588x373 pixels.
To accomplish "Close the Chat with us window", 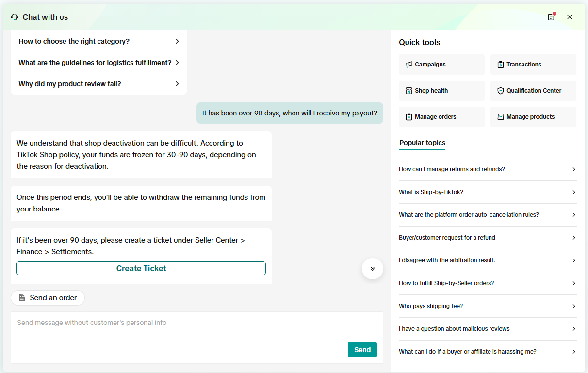I will click(570, 17).
